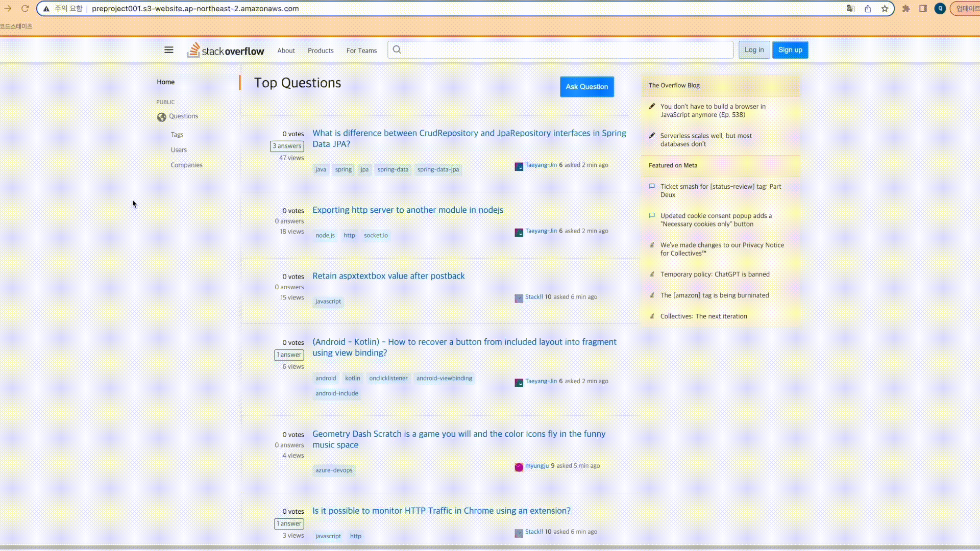Screen dimensions: 980x551
Task: Click pencil icon beside Serverless scales well
Action: 652,136
